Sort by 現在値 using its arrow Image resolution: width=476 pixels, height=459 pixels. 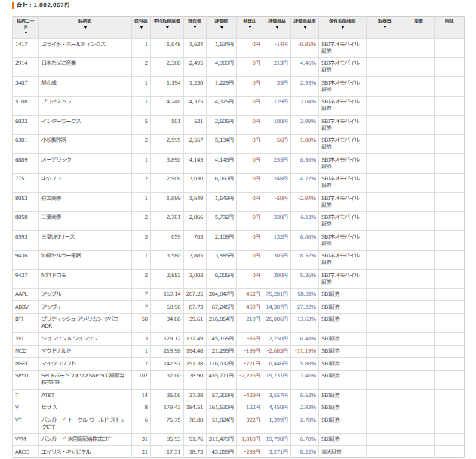pyautogui.click(x=195, y=27)
